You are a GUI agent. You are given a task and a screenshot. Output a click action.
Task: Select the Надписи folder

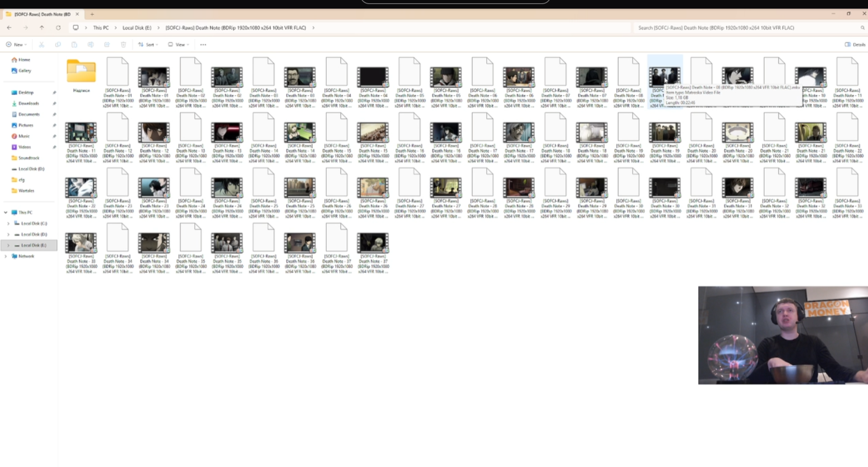click(x=81, y=76)
